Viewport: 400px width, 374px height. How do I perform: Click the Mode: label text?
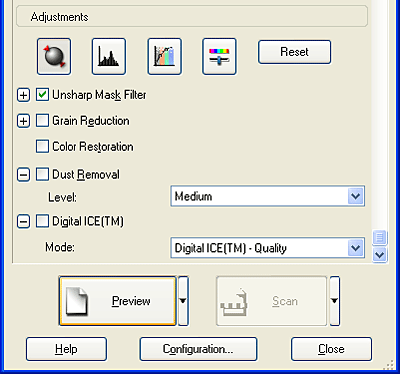pos(60,247)
